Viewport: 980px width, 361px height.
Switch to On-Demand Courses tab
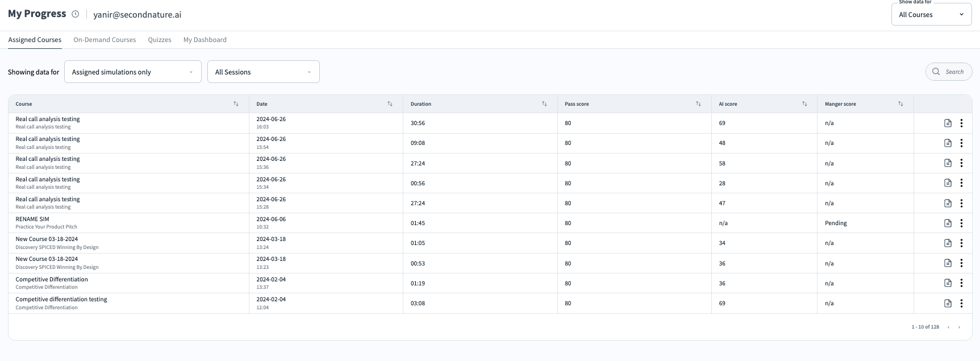pos(105,40)
